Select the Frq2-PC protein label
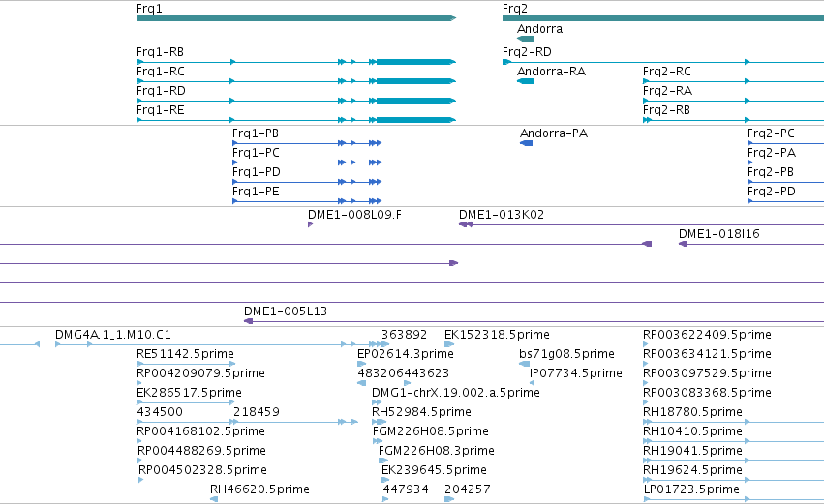824x504 pixels. (771, 133)
